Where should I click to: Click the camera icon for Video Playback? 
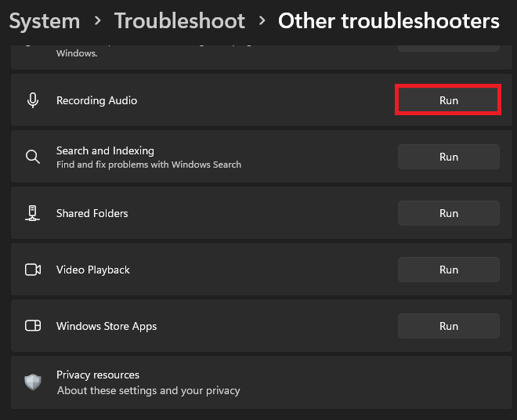[x=33, y=270]
